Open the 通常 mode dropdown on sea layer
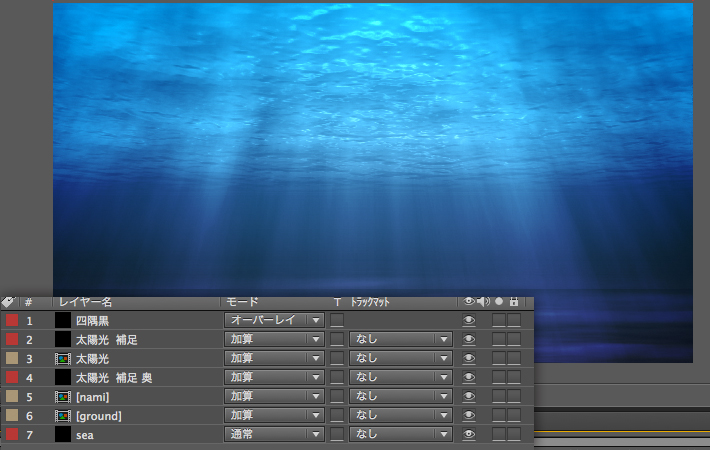 coord(274,434)
